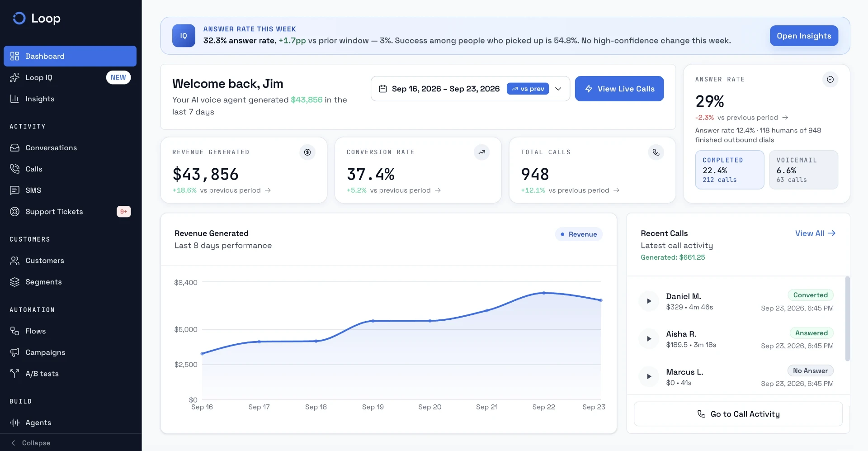Open Conversations from the sidebar

pos(70,147)
